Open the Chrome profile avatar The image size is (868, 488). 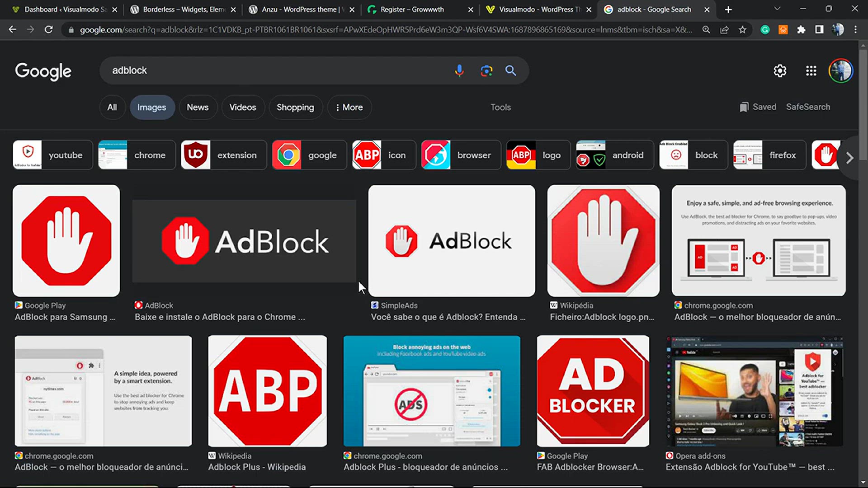(838, 29)
